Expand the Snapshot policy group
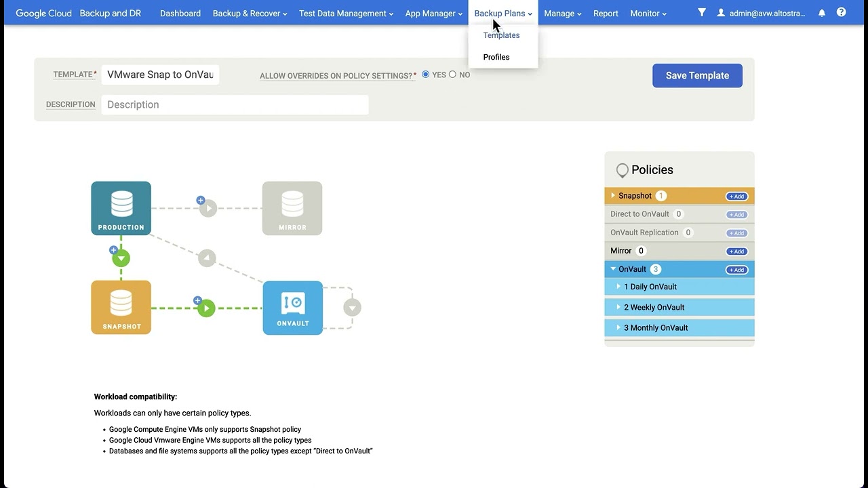This screenshot has width=868, height=488. (x=613, y=196)
